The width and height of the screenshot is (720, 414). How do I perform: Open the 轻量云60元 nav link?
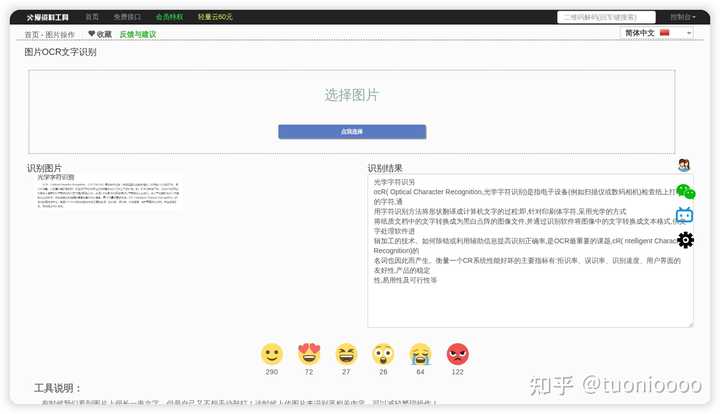(x=215, y=17)
